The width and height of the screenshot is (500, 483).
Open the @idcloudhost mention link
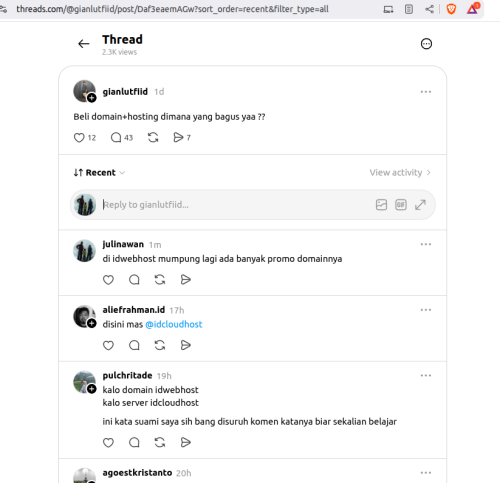pyautogui.click(x=174, y=324)
